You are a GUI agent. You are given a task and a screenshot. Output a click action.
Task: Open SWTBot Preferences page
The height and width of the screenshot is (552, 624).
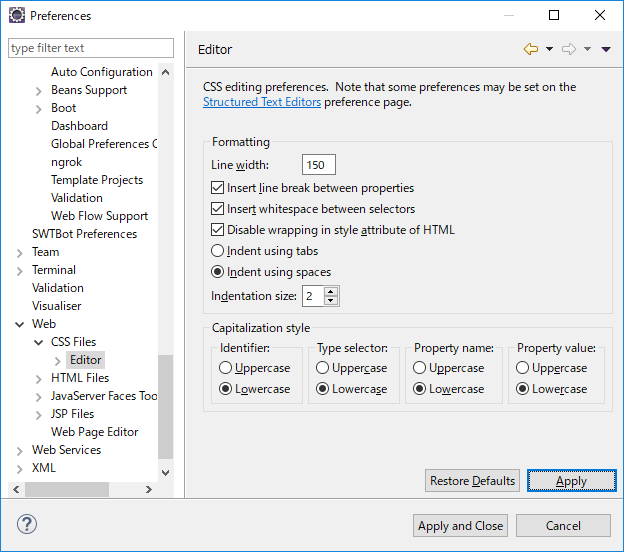click(84, 234)
